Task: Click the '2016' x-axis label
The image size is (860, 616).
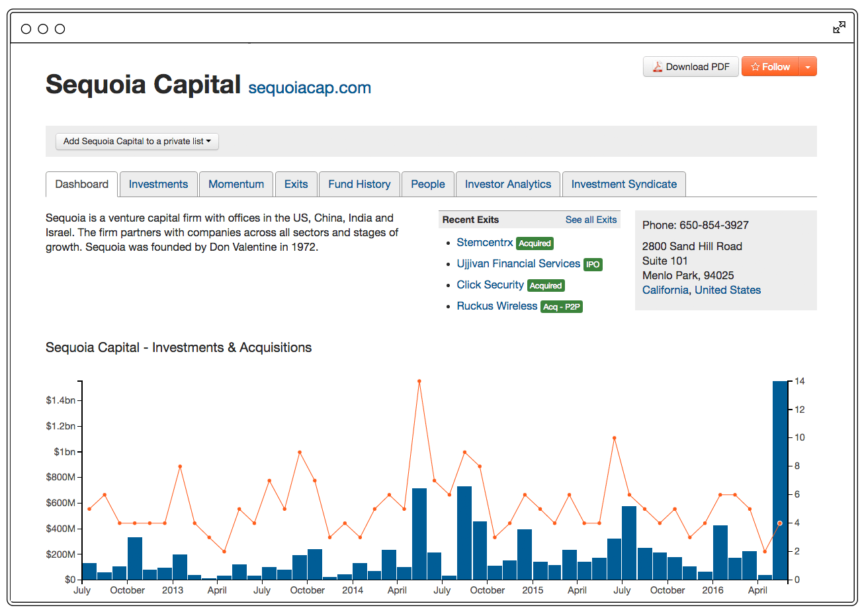Action: (712, 590)
